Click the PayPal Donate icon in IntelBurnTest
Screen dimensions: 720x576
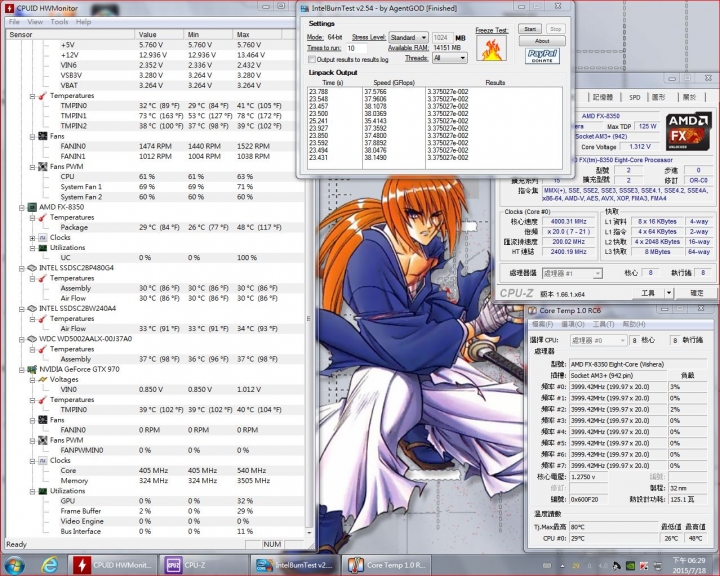542,56
